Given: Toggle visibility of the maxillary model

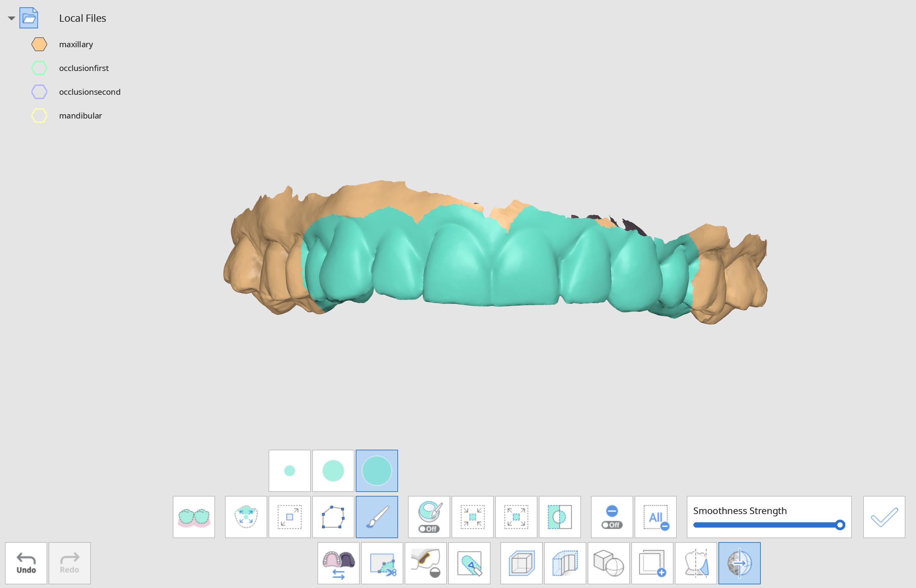Looking at the screenshot, I should [39, 44].
